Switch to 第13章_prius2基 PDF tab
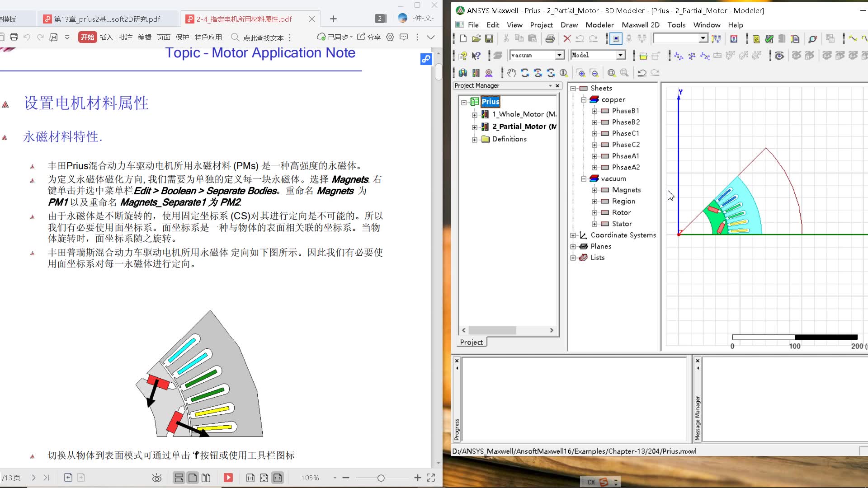868x488 pixels. [x=107, y=19]
